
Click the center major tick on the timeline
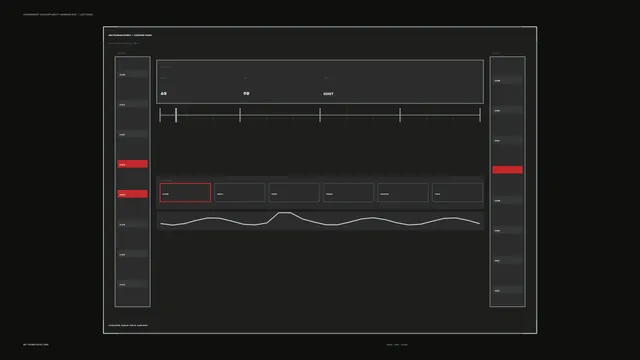pos(320,115)
